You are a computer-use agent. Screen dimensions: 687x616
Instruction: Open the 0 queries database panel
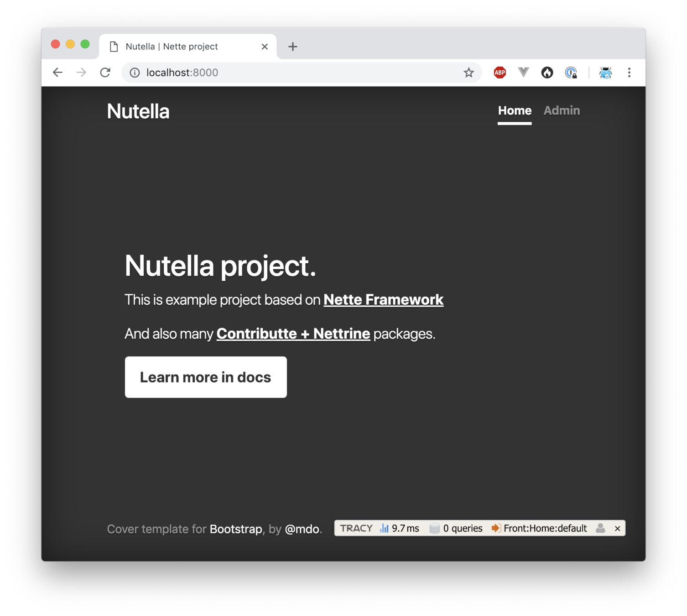pos(456,528)
